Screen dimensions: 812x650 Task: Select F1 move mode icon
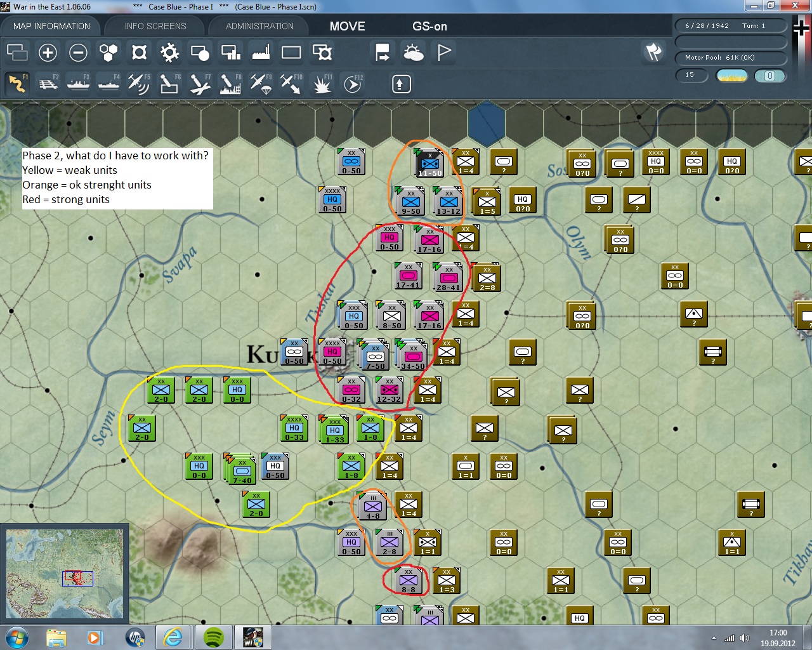(17, 83)
